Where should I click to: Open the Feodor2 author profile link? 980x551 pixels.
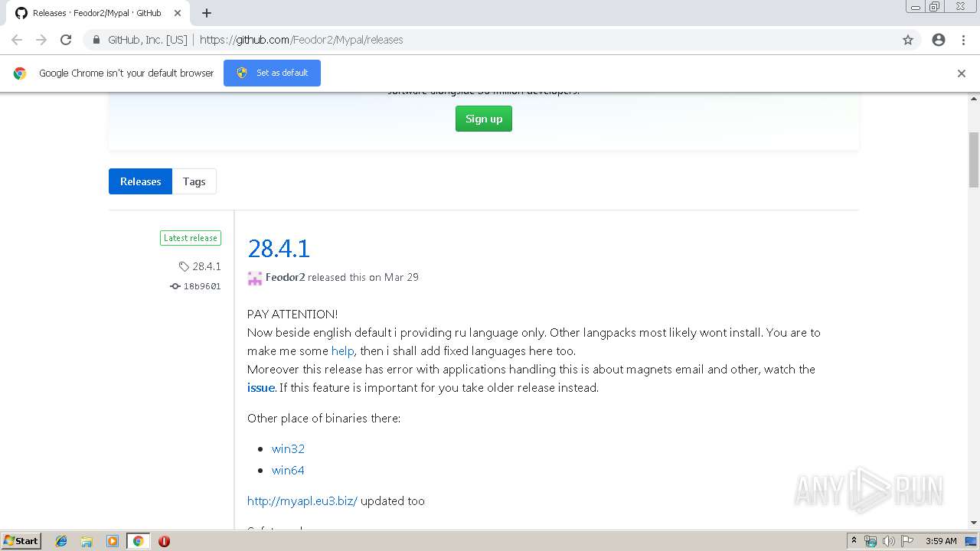285,277
